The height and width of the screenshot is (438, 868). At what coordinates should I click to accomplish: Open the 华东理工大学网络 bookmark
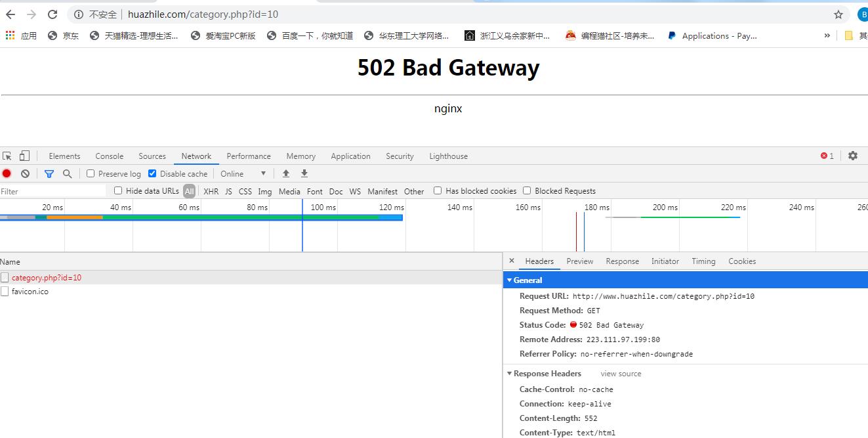tap(407, 35)
